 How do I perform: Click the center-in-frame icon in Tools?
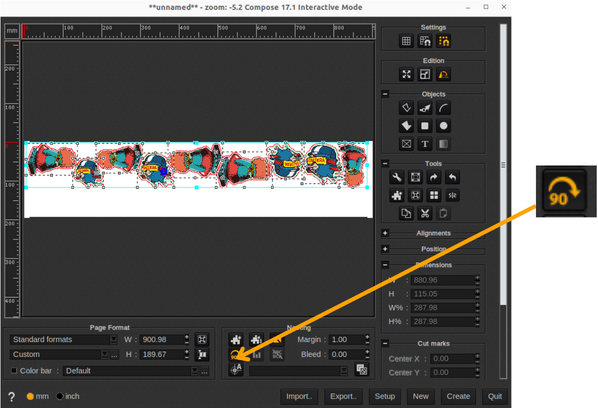[x=415, y=195]
